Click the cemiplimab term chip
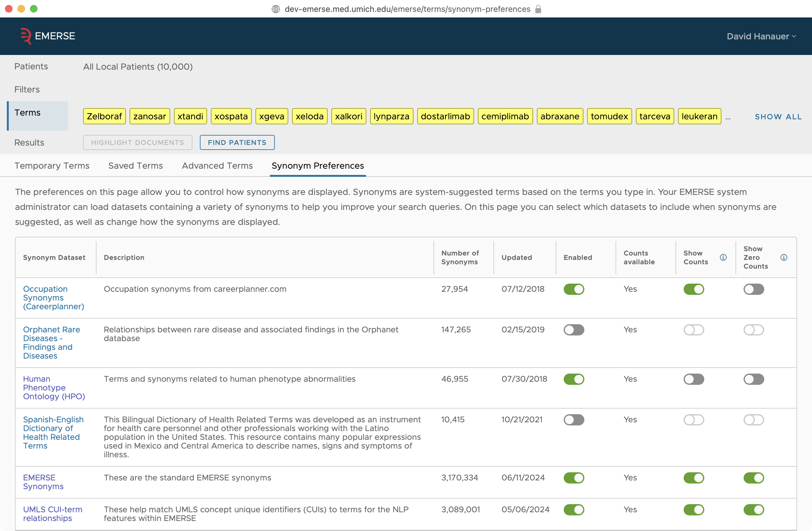The image size is (812, 531). 505,117
